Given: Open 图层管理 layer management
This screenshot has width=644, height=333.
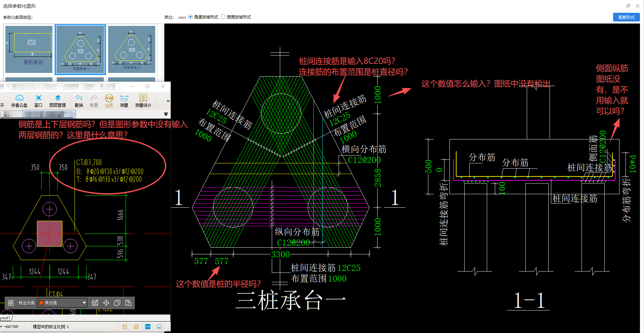Looking at the screenshot, I should (x=58, y=100).
